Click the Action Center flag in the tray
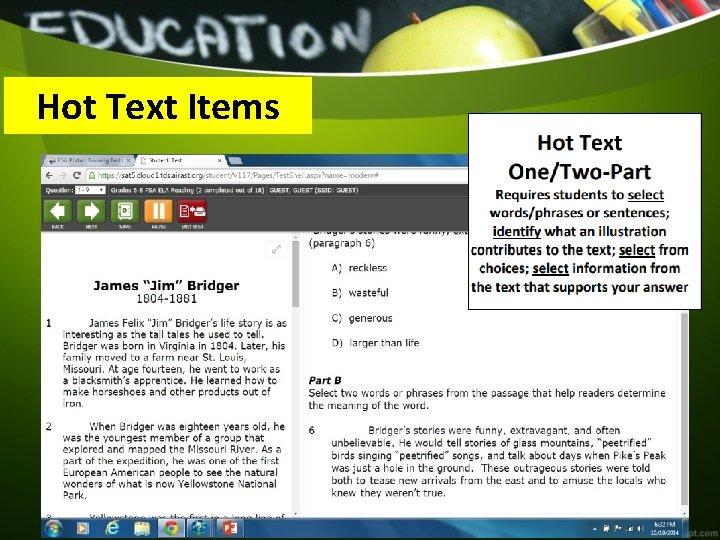720x540 pixels. click(618, 529)
